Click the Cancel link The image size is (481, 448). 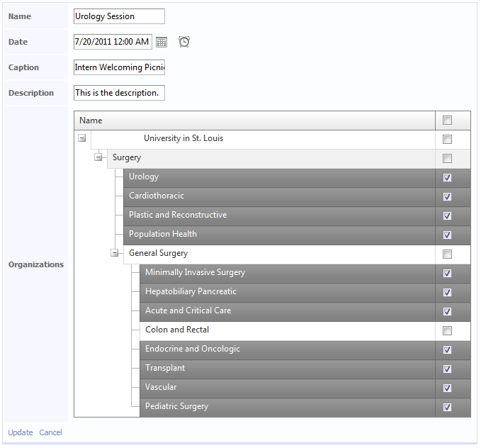click(50, 432)
